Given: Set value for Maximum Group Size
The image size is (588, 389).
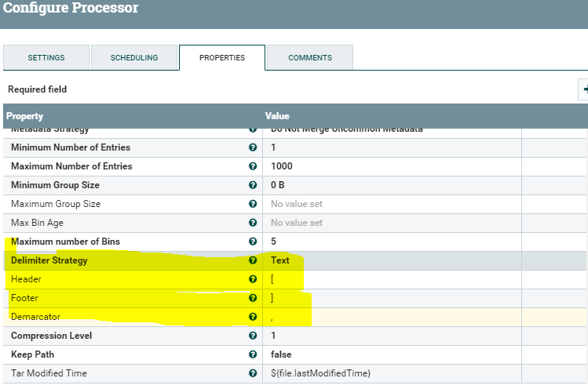Looking at the screenshot, I should [x=392, y=204].
